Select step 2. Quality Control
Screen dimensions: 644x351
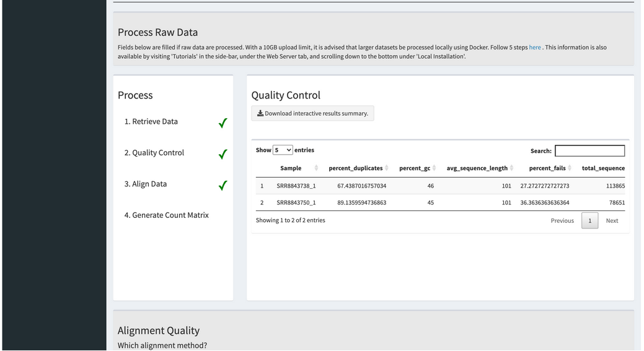click(x=154, y=152)
